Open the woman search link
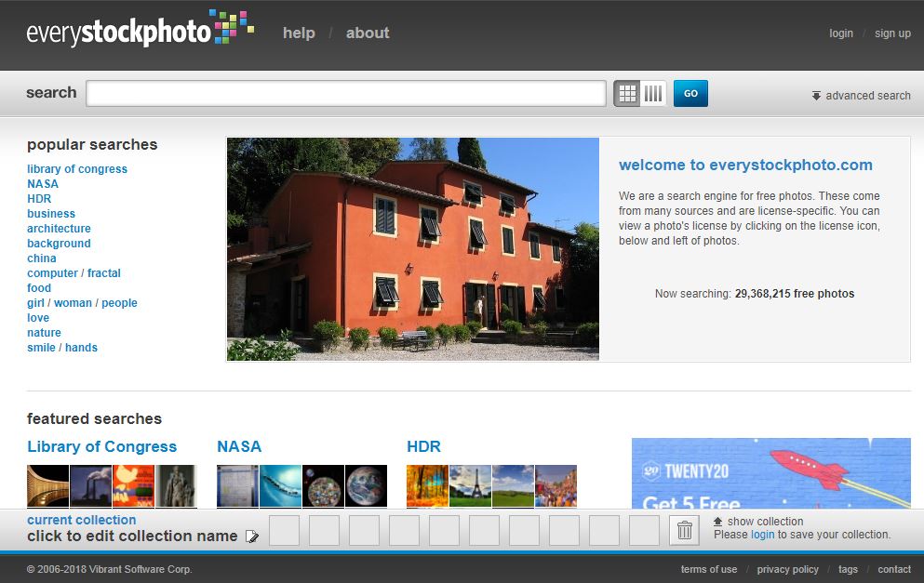 pyautogui.click(x=73, y=303)
